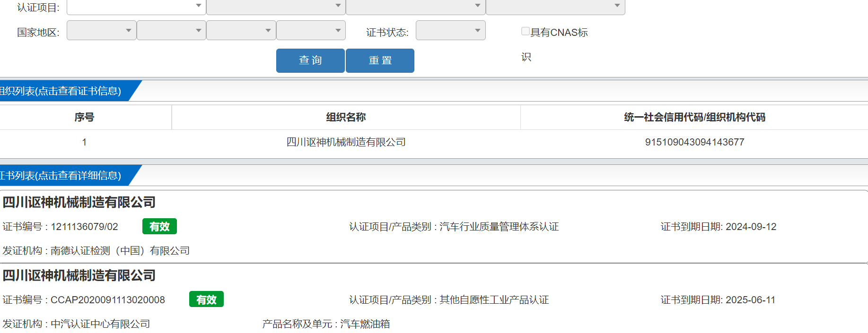This screenshot has height=333, width=868.
Task: Click credit code 915109043094143677
Action: (694, 142)
